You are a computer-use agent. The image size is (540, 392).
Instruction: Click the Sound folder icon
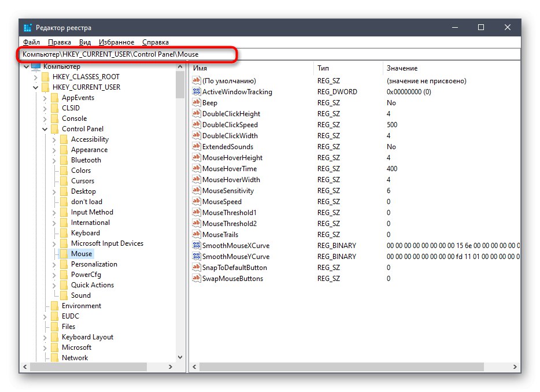pos(64,295)
